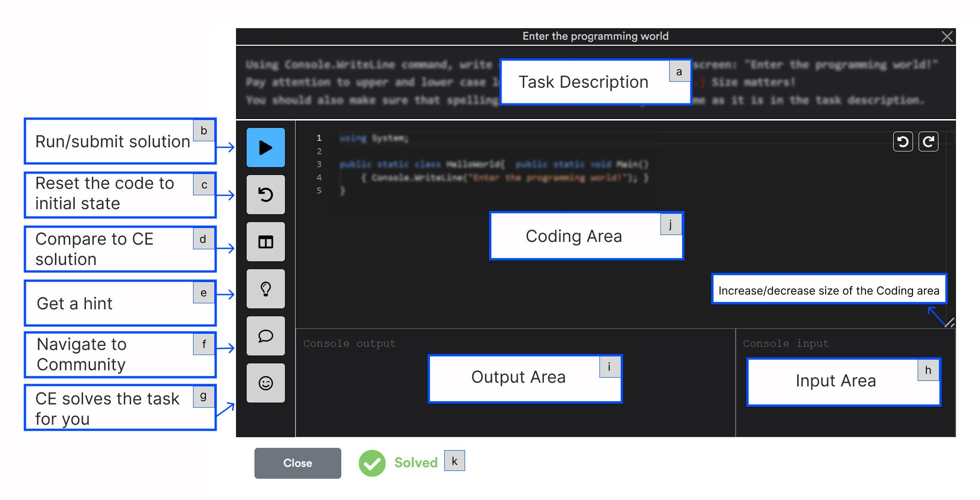The height and width of the screenshot is (500, 980).
Task: Click the smiley face solve icon
Action: tap(266, 383)
